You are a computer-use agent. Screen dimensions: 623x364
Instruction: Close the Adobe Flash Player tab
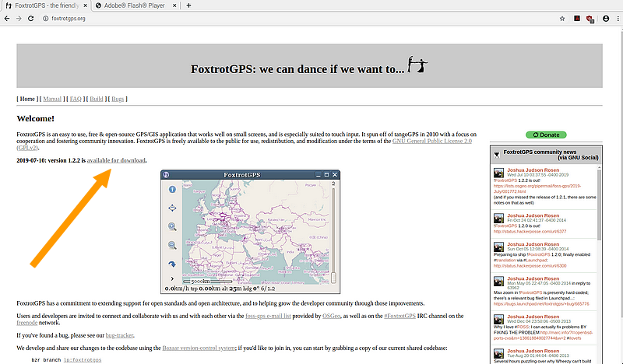(174, 5)
